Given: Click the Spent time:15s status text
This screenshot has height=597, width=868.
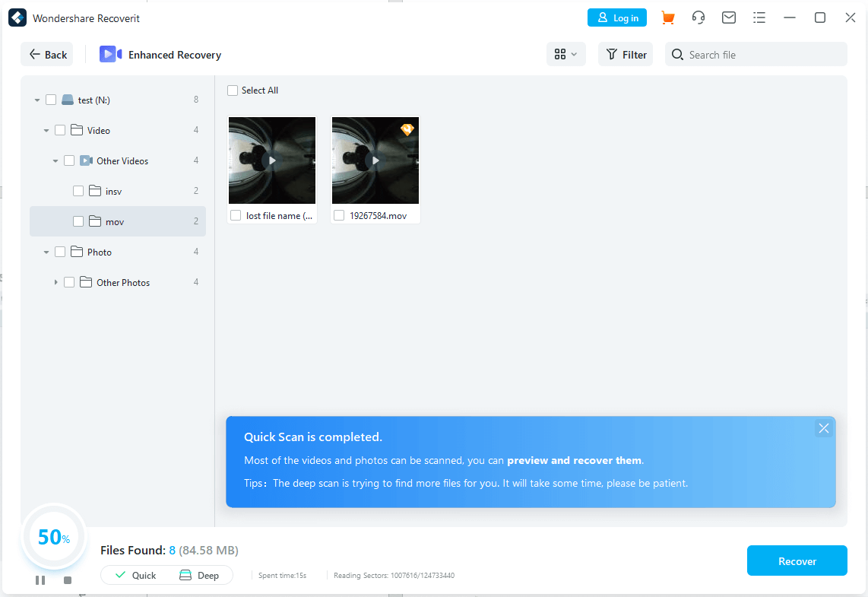Looking at the screenshot, I should click(282, 576).
